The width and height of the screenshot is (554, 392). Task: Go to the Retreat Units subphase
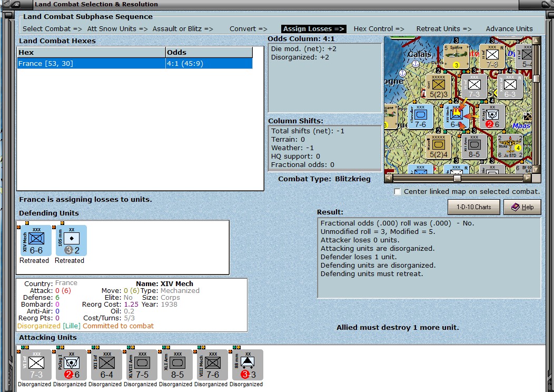coord(444,28)
